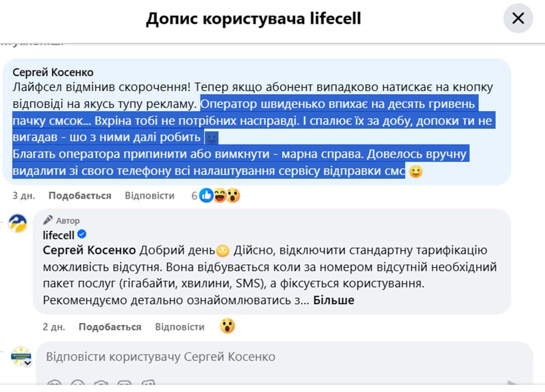545x392 pixels.
Task: Like Сергей Косенко's comment via Подобається
Action: pyautogui.click(x=80, y=196)
